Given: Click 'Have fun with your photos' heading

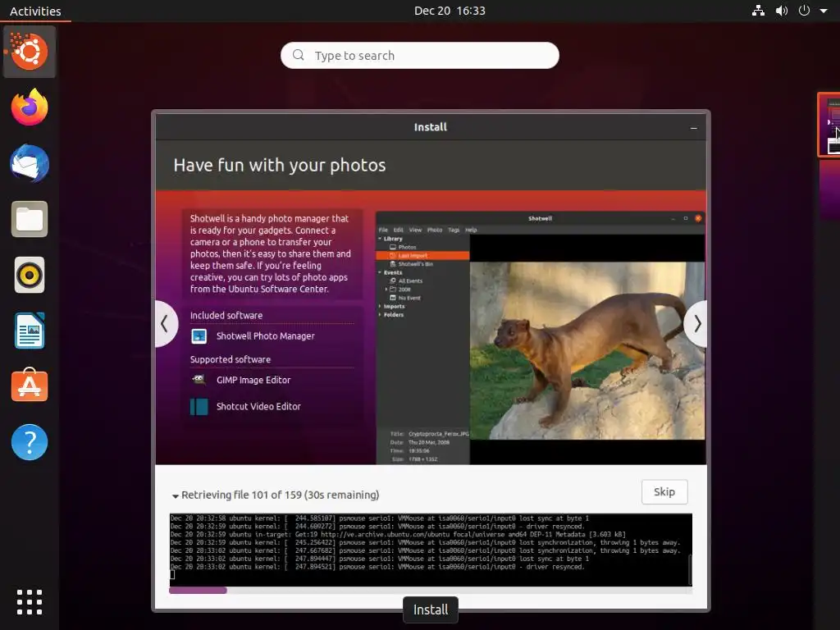Looking at the screenshot, I should pyautogui.click(x=280, y=165).
